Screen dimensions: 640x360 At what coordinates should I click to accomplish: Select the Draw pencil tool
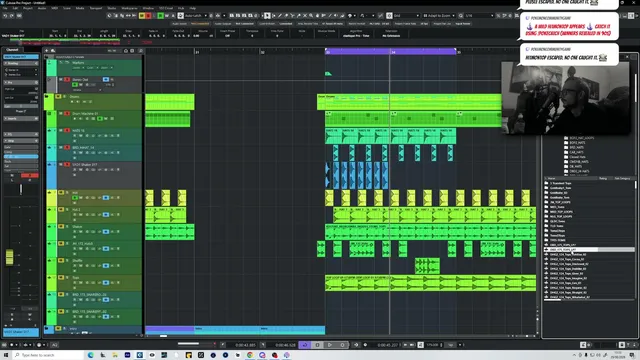[x=280, y=16]
